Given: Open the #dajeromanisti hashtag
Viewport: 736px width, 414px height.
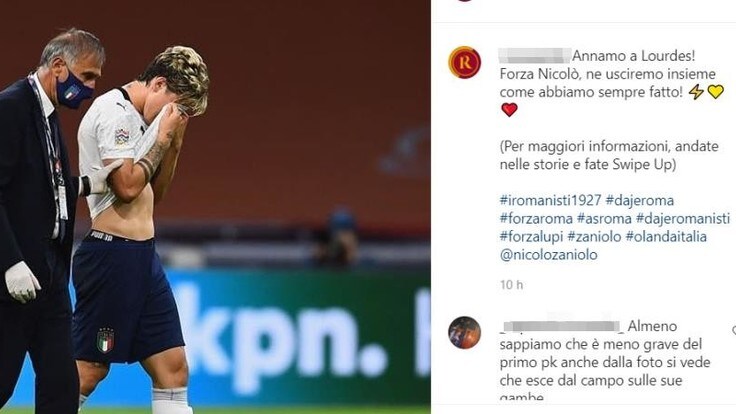Looking at the screenshot, I should click(683, 218).
